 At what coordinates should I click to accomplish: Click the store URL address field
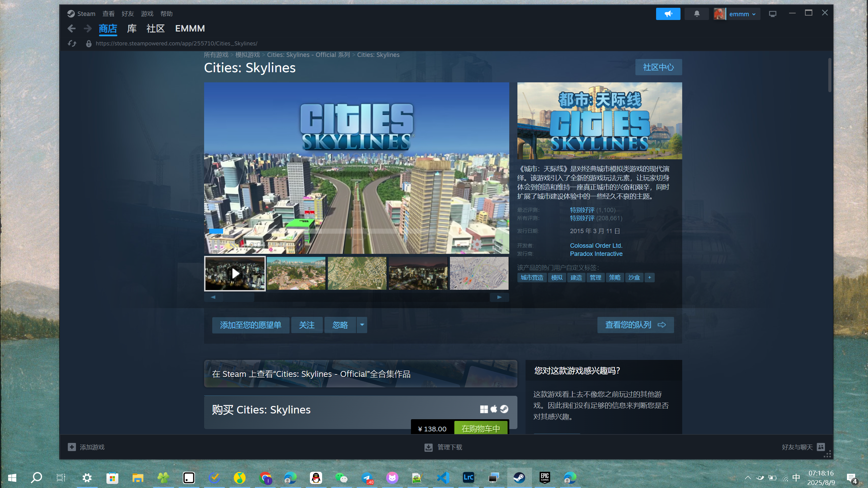(176, 43)
